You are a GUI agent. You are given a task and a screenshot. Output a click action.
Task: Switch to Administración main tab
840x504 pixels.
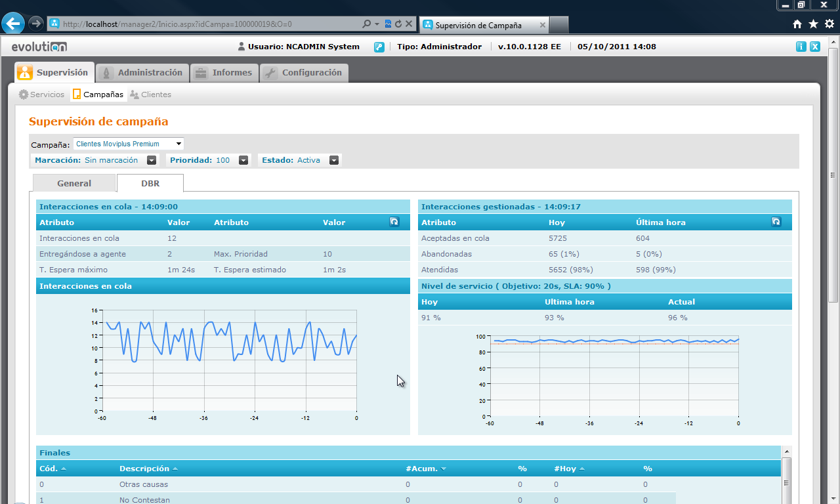click(142, 73)
